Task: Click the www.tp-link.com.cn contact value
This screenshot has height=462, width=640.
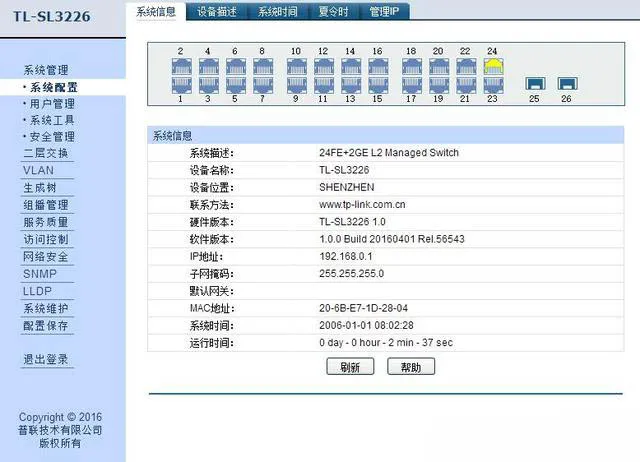Action: click(362, 204)
